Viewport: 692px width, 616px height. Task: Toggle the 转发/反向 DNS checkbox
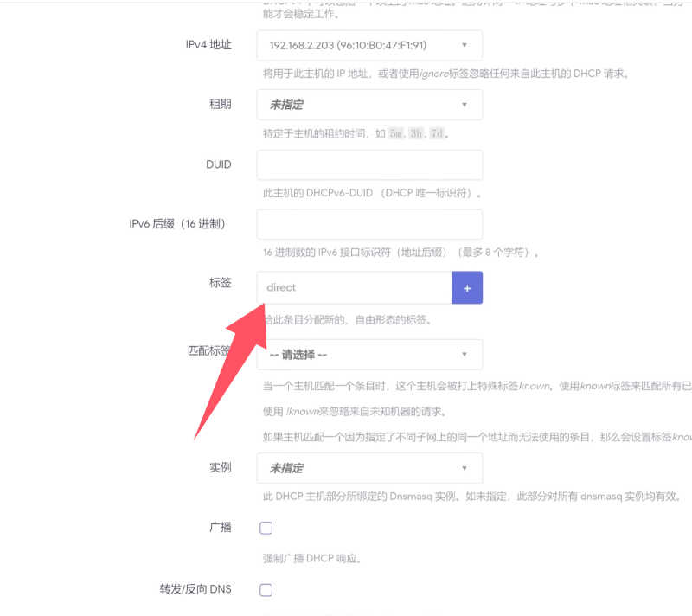(x=266, y=590)
